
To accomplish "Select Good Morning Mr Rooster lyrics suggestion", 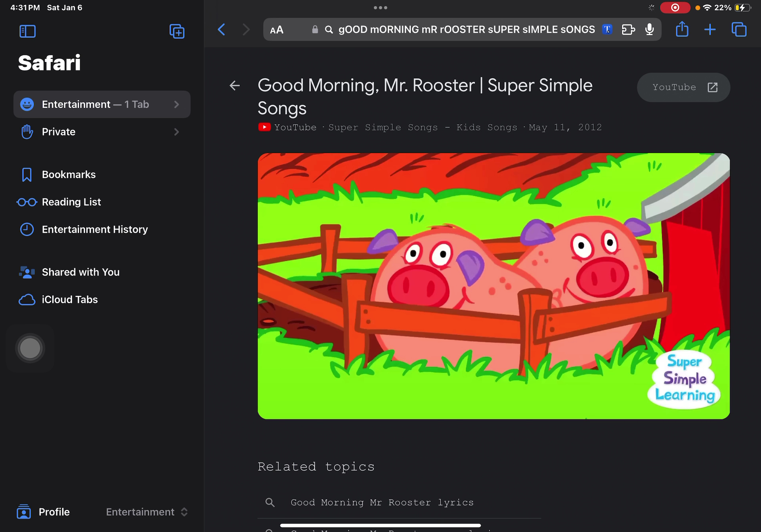I will [382, 502].
